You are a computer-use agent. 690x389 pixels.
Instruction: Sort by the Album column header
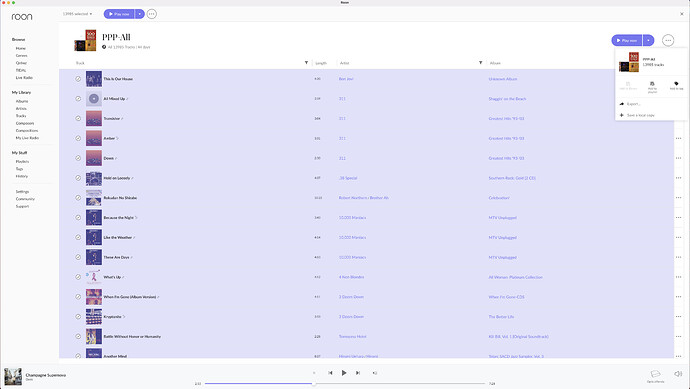click(x=495, y=63)
